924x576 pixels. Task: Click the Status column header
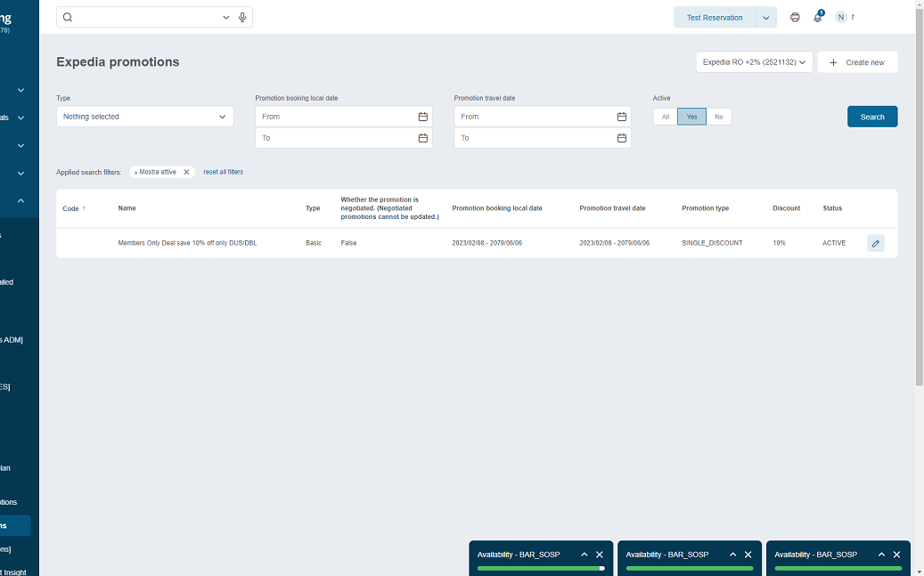tap(832, 208)
